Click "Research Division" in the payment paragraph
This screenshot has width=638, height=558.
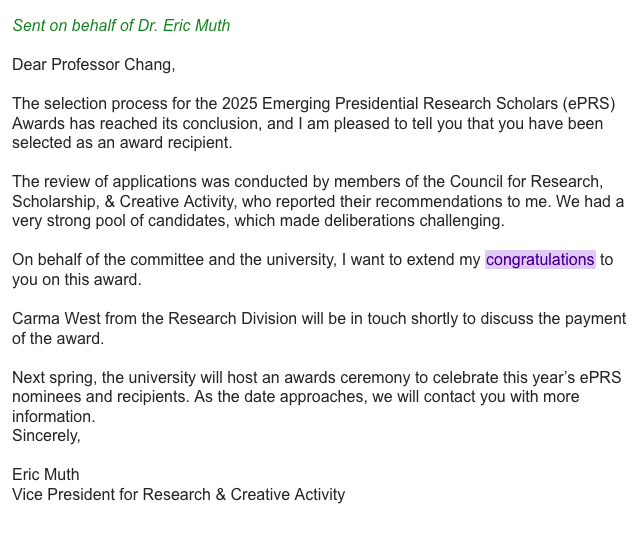232,319
